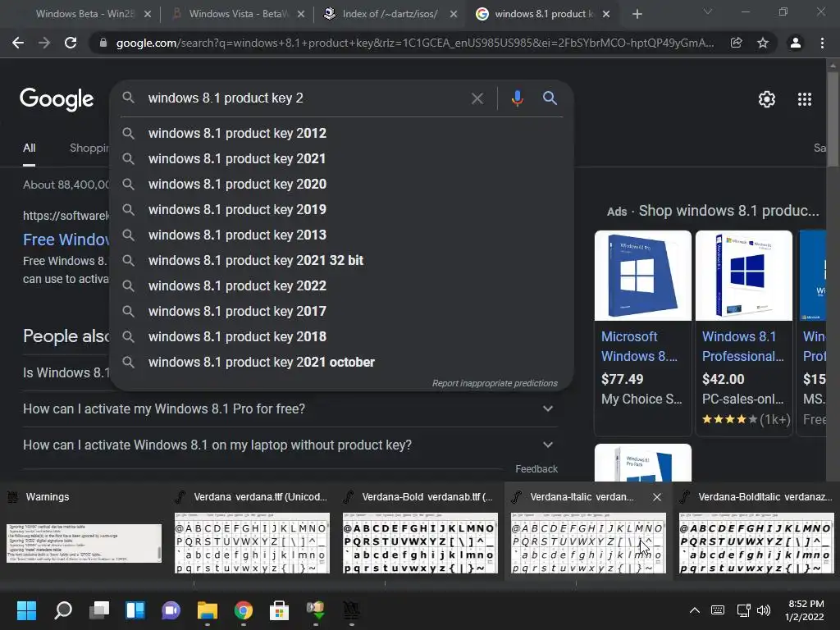Open the touch keyboard tray icon

717,610
